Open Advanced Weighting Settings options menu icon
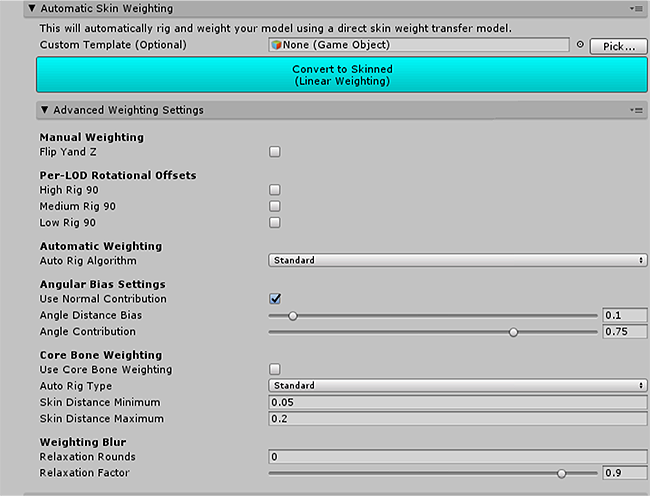The height and width of the screenshot is (496, 650). tap(636, 110)
